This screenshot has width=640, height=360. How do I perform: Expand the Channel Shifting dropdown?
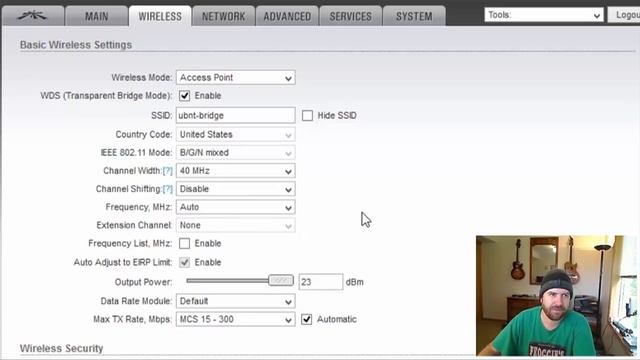[236, 189]
